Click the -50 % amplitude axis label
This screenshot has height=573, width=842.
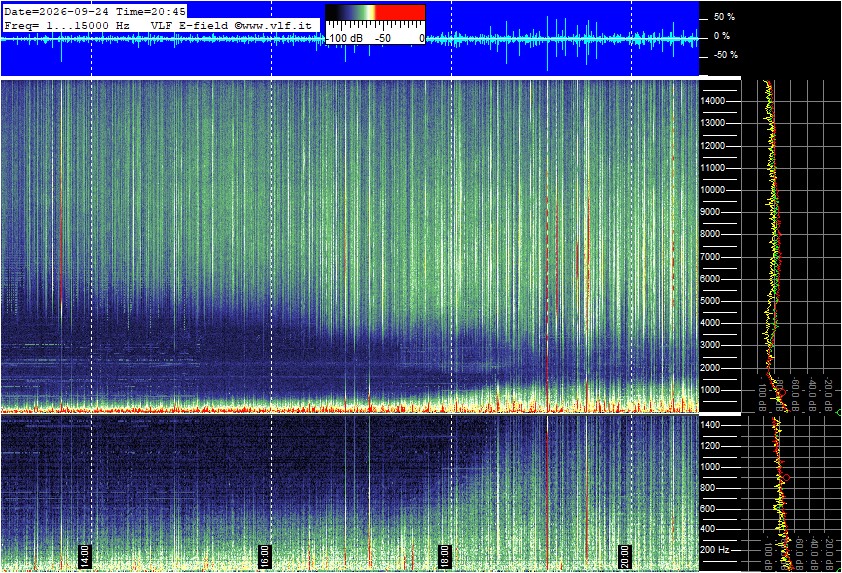726,55
